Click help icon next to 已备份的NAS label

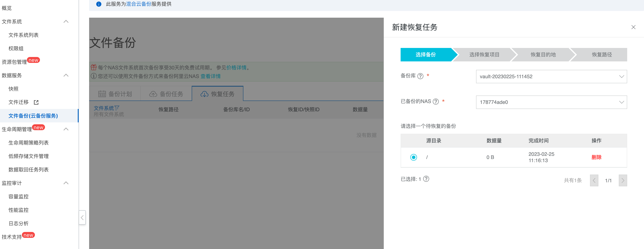pos(435,102)
